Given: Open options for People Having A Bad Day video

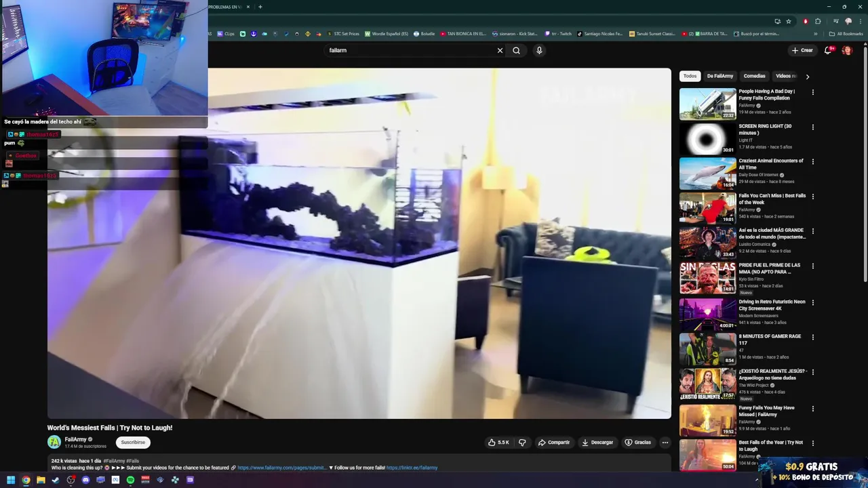Looking at the screenshot, I should 813,92.
